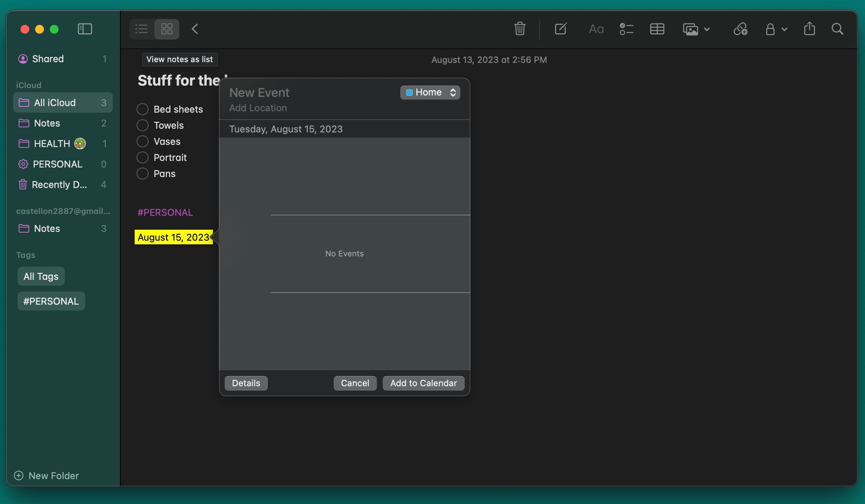Check the Pans circle
The image size is (865, 504).
click(142, 173)
